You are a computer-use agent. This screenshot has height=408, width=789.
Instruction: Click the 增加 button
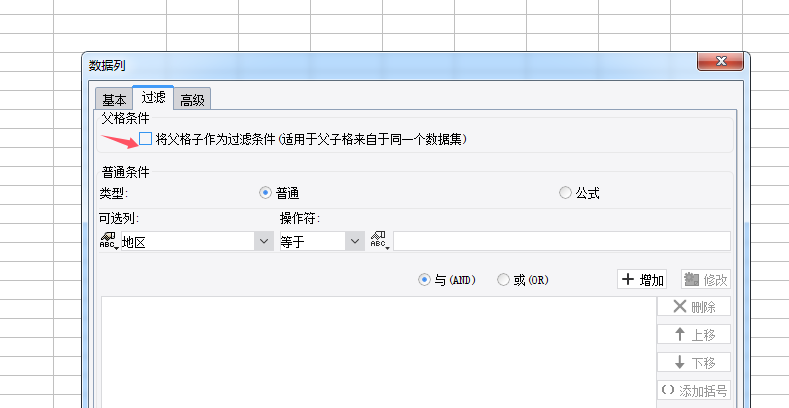(x=642, y=279)
